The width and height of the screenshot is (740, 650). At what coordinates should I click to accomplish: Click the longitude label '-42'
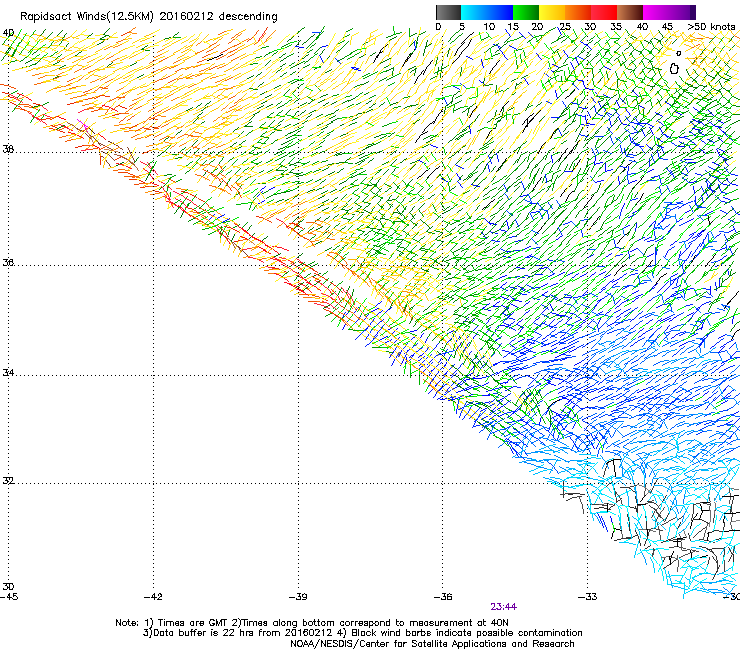click(x=153, y=597)
